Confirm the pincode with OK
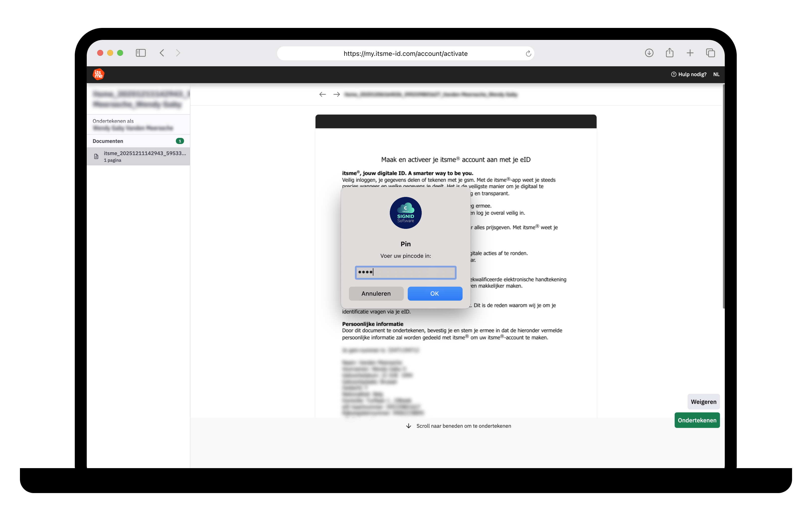Viewport: 812px width, 513px height. tap(435, 293)
